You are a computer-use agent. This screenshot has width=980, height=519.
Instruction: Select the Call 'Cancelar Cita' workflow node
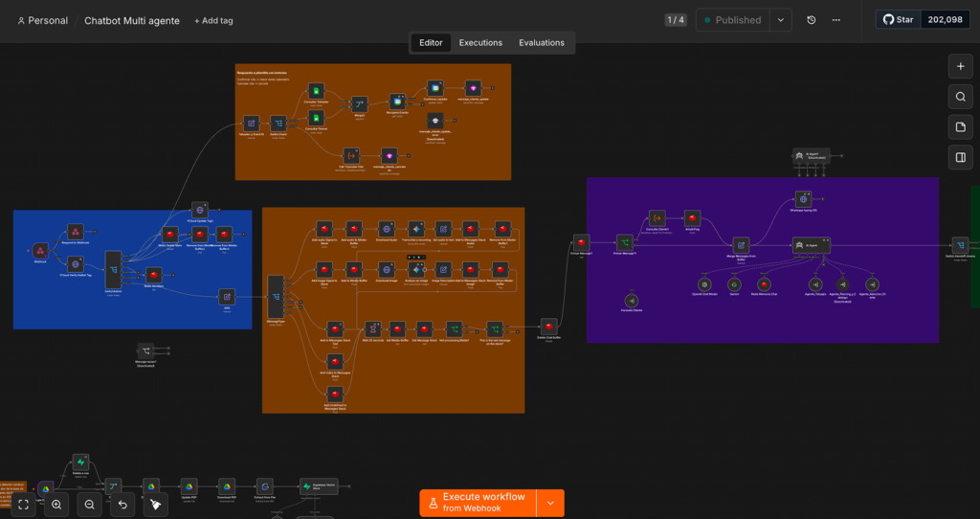(351, 156)
